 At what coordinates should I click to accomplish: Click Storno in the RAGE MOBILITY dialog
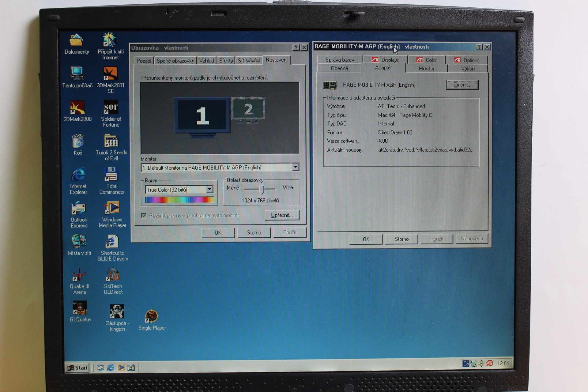(401, 239)
